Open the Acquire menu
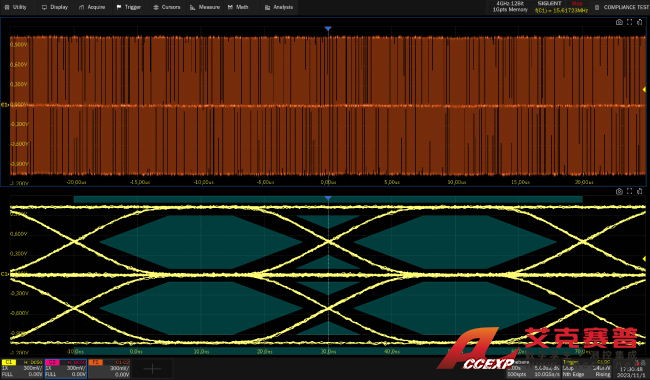Viewport: 650px width, 380px height. pyautogui.click(x=92, y=7)
